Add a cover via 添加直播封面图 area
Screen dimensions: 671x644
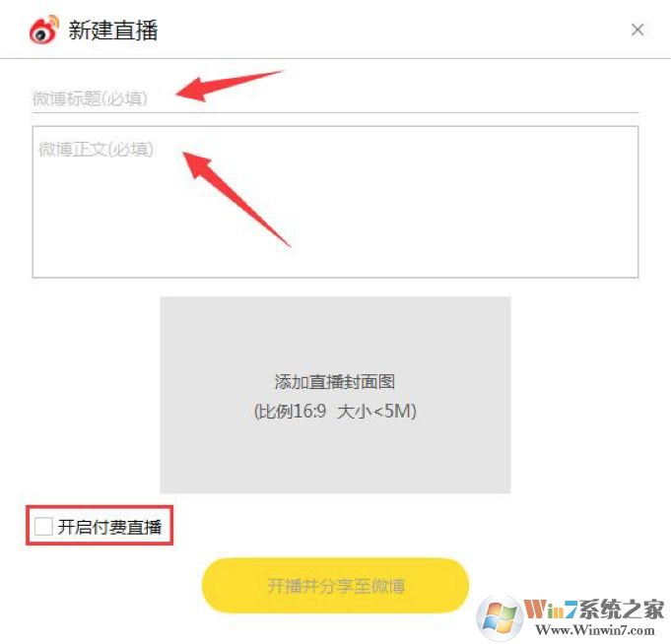[335, 395]
